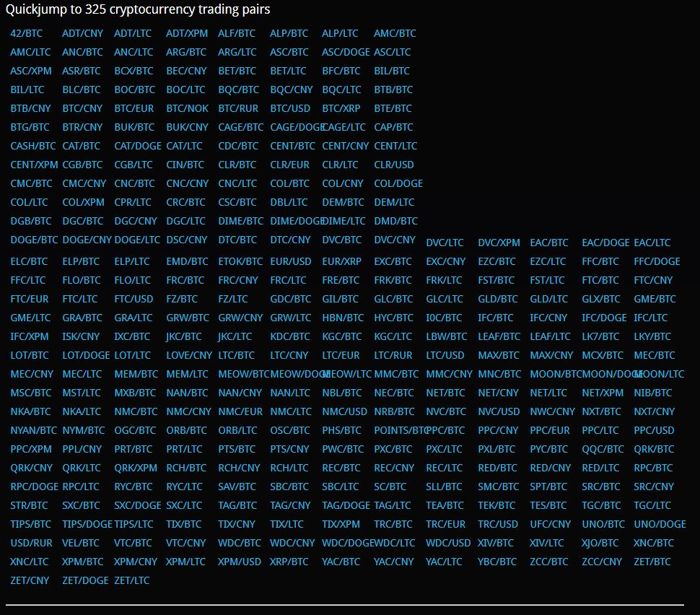
Task: Open TIPS/BTC trading pair
Action: tap(31, 524)
